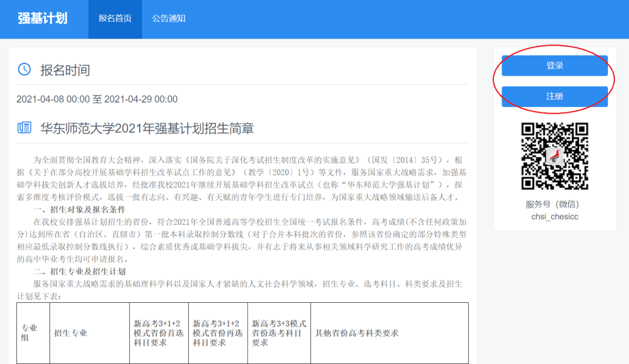The height and width of the screenshot is (364, 629).
Task: Click the 强基计划 site logo
Action: (43, 19)
